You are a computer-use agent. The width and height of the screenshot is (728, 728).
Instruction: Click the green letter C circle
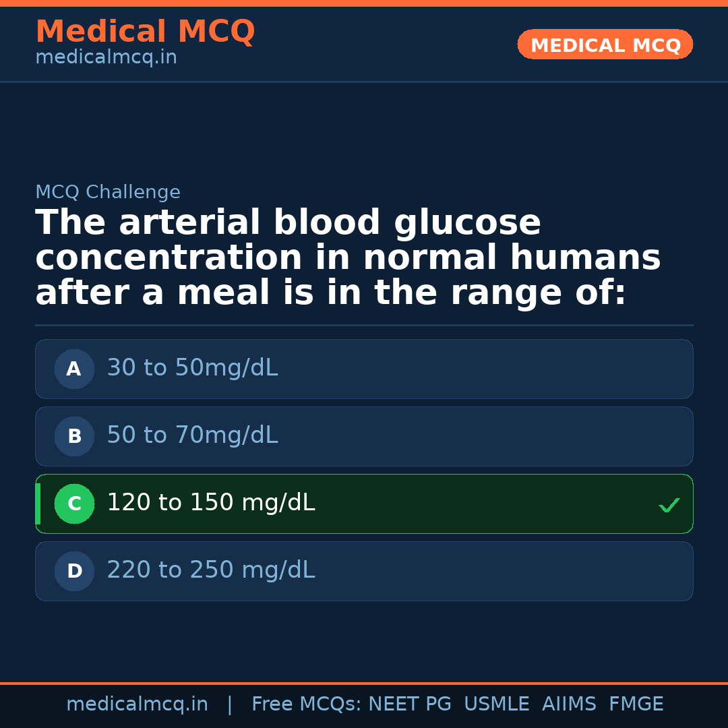(x=74, y=504)
